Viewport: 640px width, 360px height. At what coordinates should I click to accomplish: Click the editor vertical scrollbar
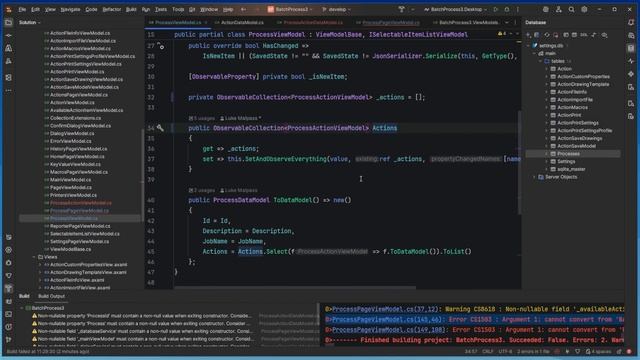(519, 162)
